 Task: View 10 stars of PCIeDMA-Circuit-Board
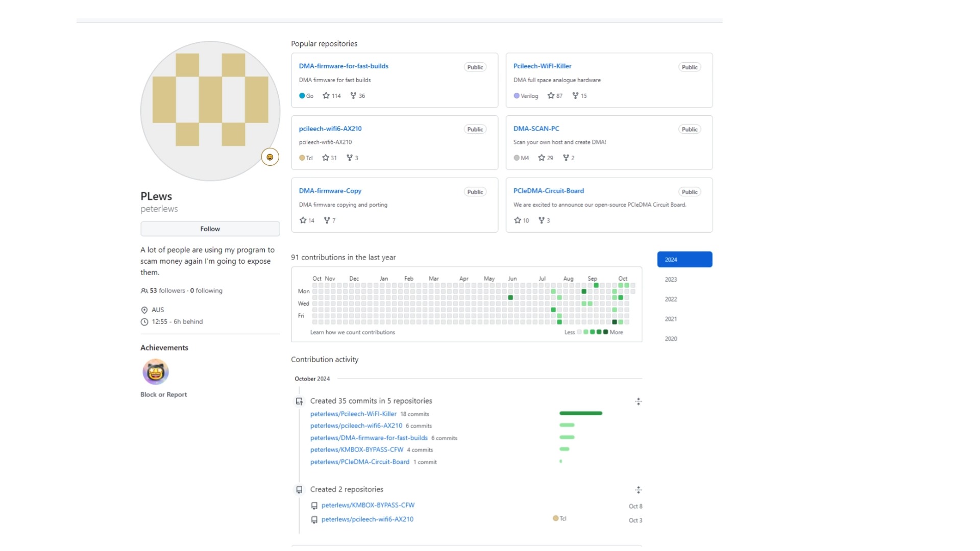pyautogui.click(x=521, y=221)
